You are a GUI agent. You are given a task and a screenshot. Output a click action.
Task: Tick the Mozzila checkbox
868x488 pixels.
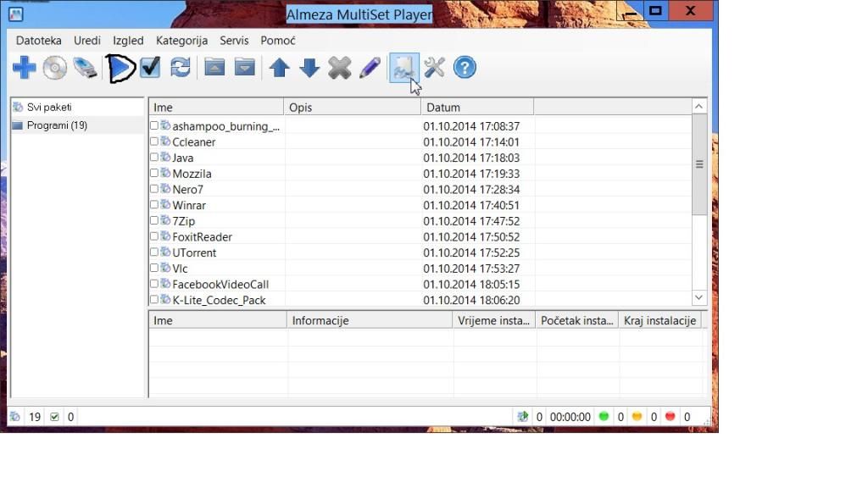pos(154,173)
